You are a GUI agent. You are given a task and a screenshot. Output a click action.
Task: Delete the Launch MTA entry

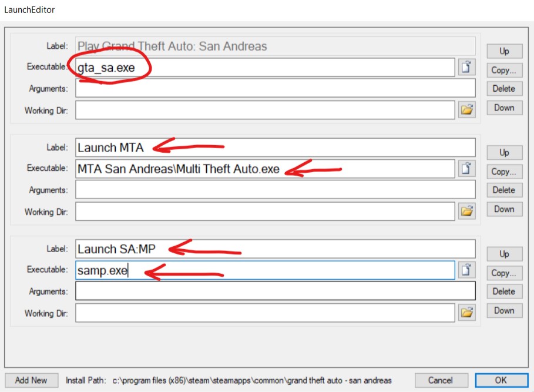[x=505, y=190]
